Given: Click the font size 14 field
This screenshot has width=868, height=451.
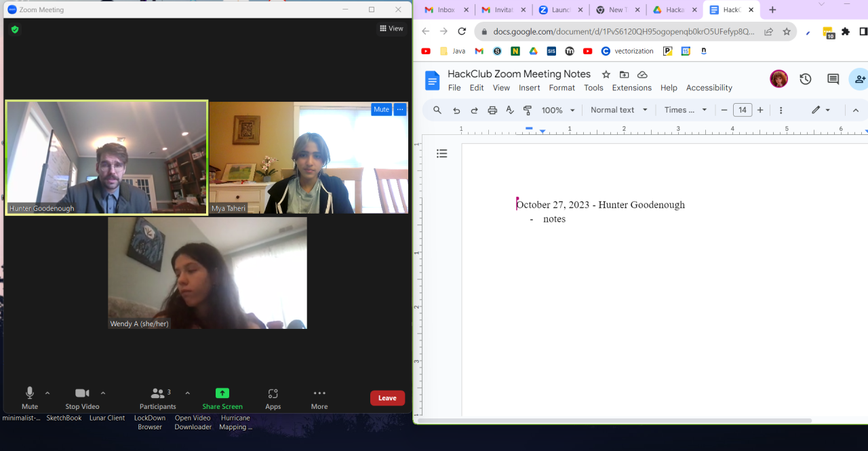Looking at the screenshot, I should tap(743, 110).
